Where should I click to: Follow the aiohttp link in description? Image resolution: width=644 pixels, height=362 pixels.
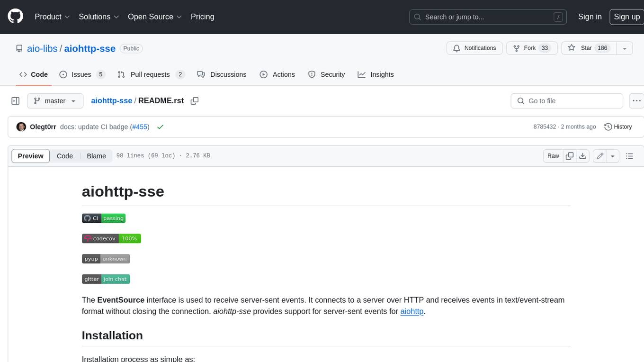tap(412, 311)
